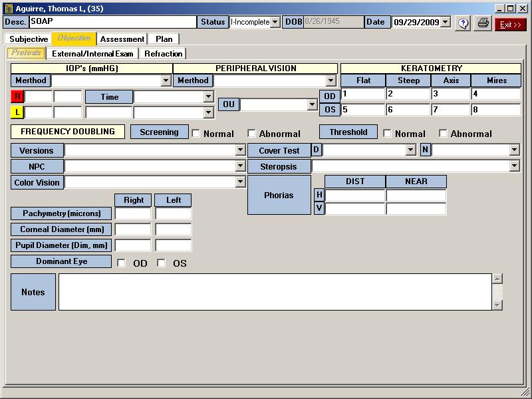Expand the Status dropdown
Viewport: 532px width, 399px height.
coord(275,23)
